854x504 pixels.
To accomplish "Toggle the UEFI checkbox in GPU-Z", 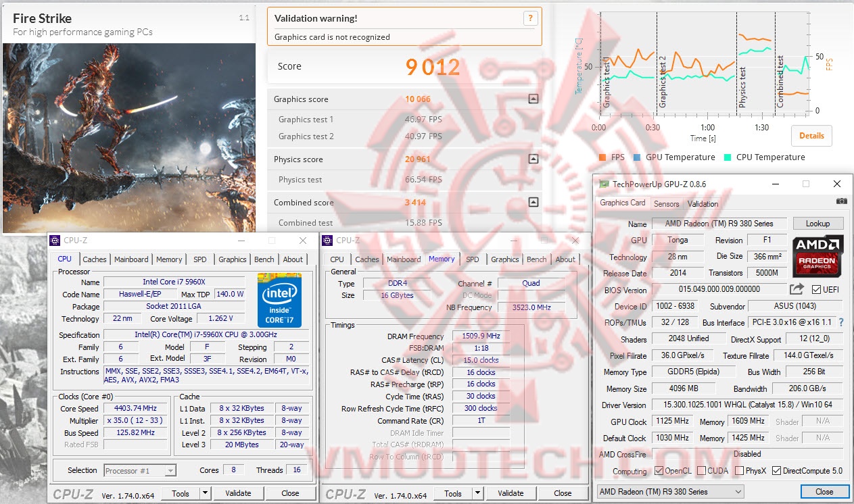I will (816, 290).
